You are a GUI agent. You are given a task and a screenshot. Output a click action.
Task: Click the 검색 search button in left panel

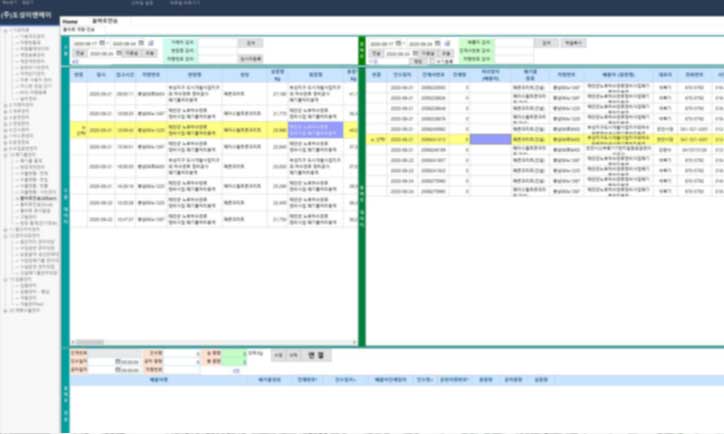(248, 44)
